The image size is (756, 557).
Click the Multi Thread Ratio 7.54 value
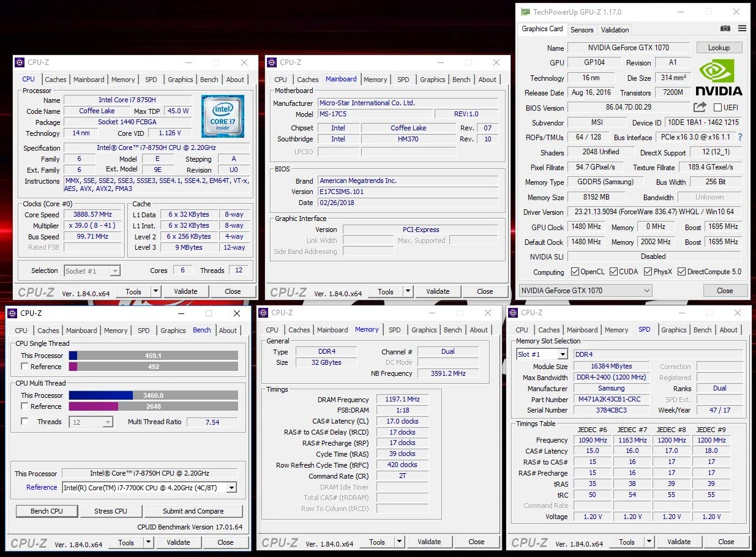coord(212,422)
